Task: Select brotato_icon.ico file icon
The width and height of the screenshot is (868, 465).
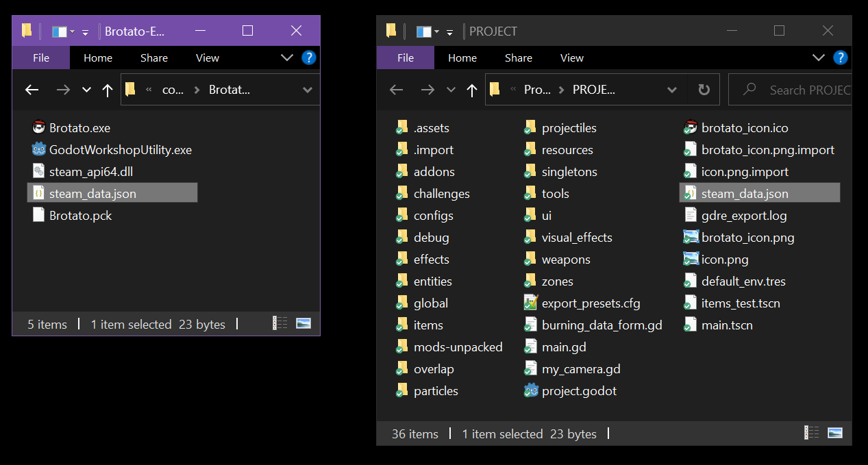Action: [691, 127]
